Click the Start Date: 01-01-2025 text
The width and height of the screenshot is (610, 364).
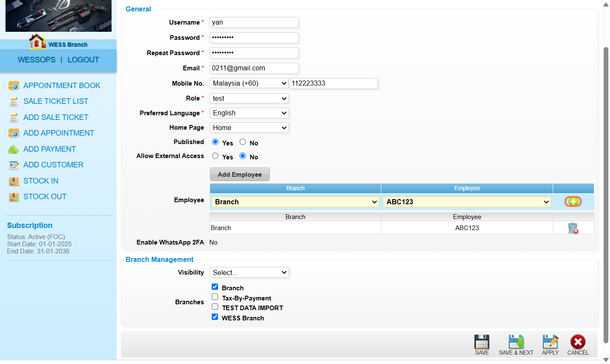(39, 244)
